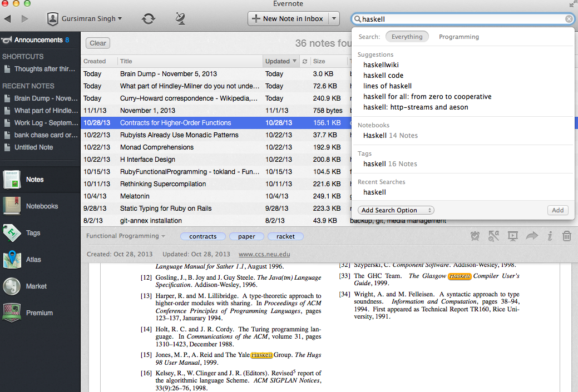
Task: Select the Brain Dump - November 5, 2013 note
Action: (216, 74)
